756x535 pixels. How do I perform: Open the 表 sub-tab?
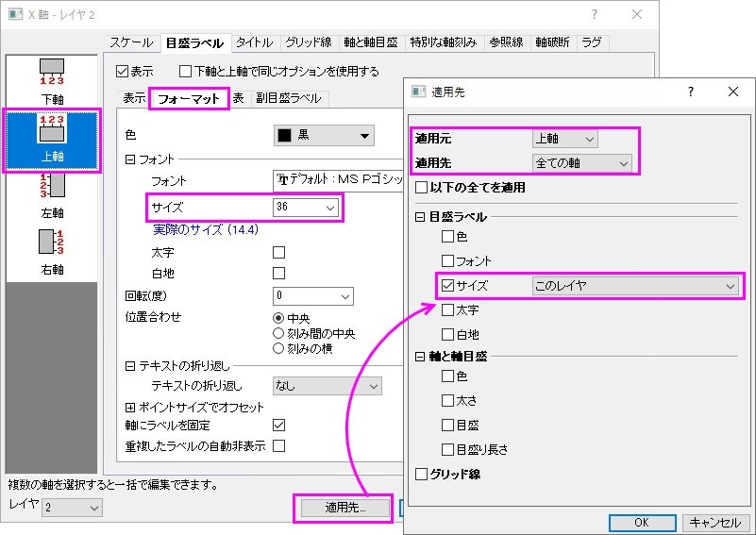pyautogui.click(x=238, y=98)
